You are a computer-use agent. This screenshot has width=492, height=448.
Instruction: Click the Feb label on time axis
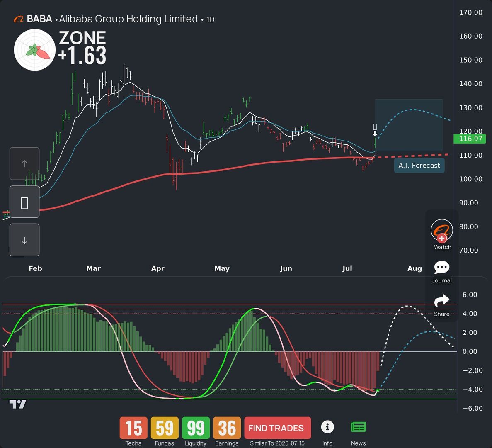point(35,268)
